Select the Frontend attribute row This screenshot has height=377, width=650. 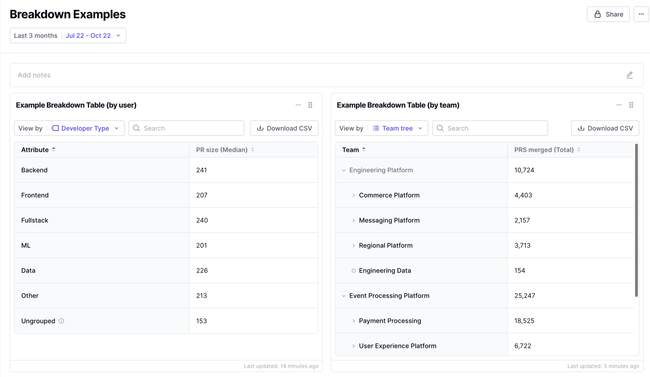[166, 195]
